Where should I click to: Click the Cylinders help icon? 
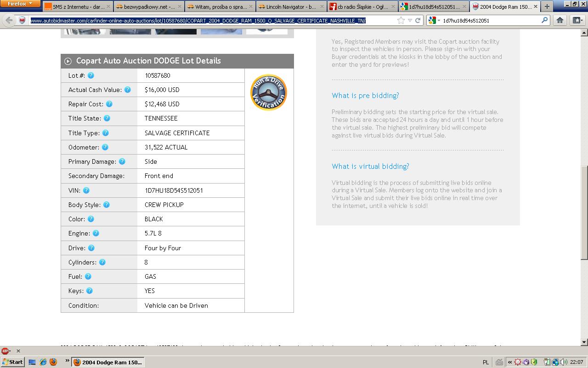click(x=102, y=262)
